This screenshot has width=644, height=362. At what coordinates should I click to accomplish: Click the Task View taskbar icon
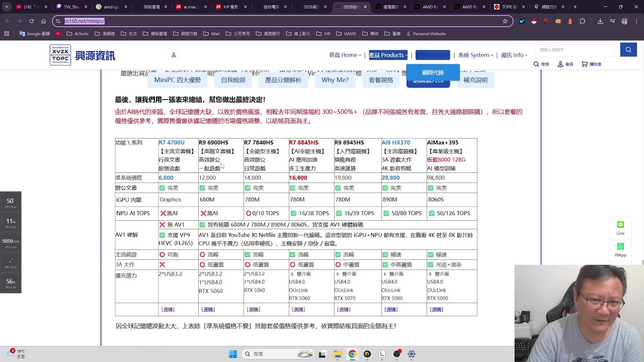click(x=322, y=354)
